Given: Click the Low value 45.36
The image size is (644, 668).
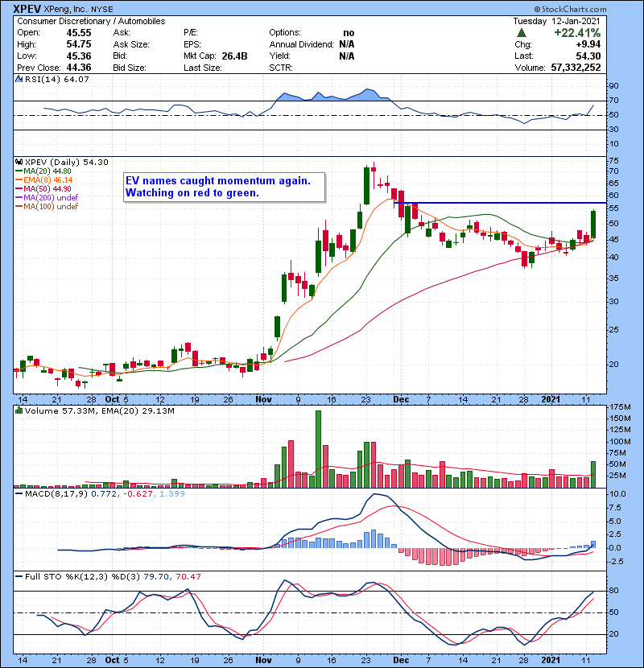Looking at the screenshot, I should click(x=78, y=56).
